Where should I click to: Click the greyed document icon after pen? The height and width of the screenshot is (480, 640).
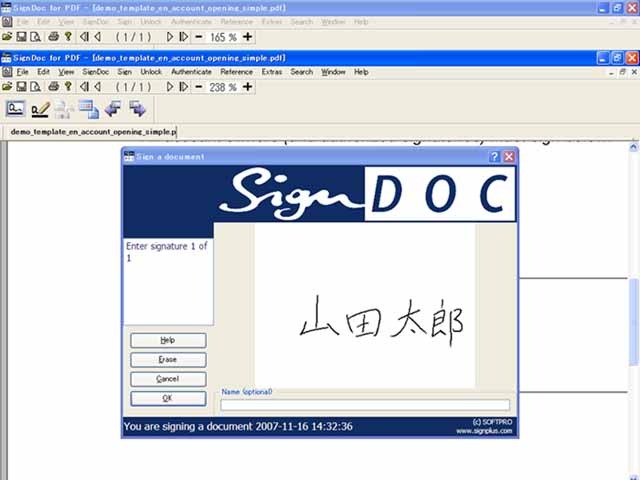coord(63,109)
